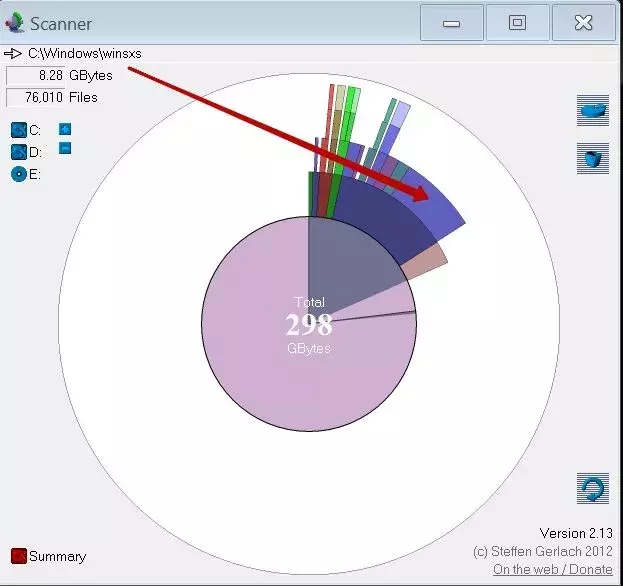Open the recycle bin icon on right
Screen dimensions: 623x586
point(593,158)
